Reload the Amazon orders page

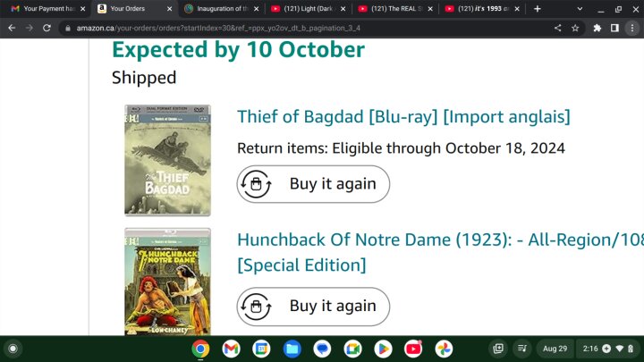tap(47, 28)
